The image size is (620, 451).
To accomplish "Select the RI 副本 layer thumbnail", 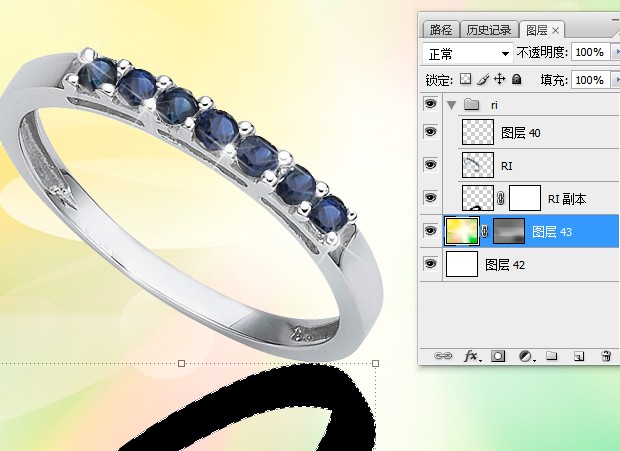I will [x=478, y=198].
